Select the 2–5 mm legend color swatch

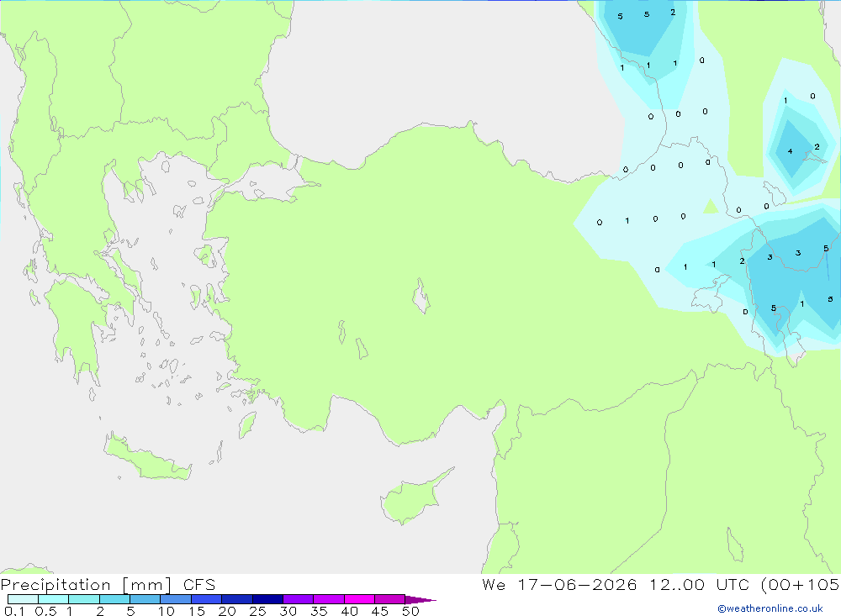click(x=114, y=599)
